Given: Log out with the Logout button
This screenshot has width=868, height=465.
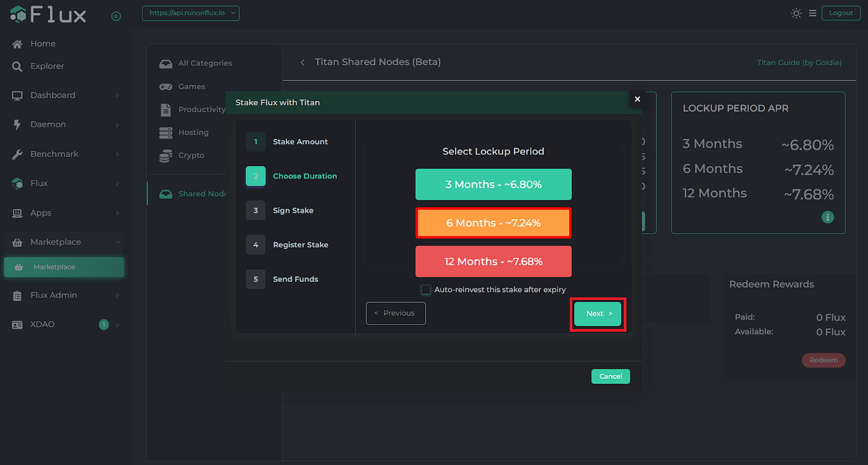Looking at the screenshot, I should [x=841, y=13].
